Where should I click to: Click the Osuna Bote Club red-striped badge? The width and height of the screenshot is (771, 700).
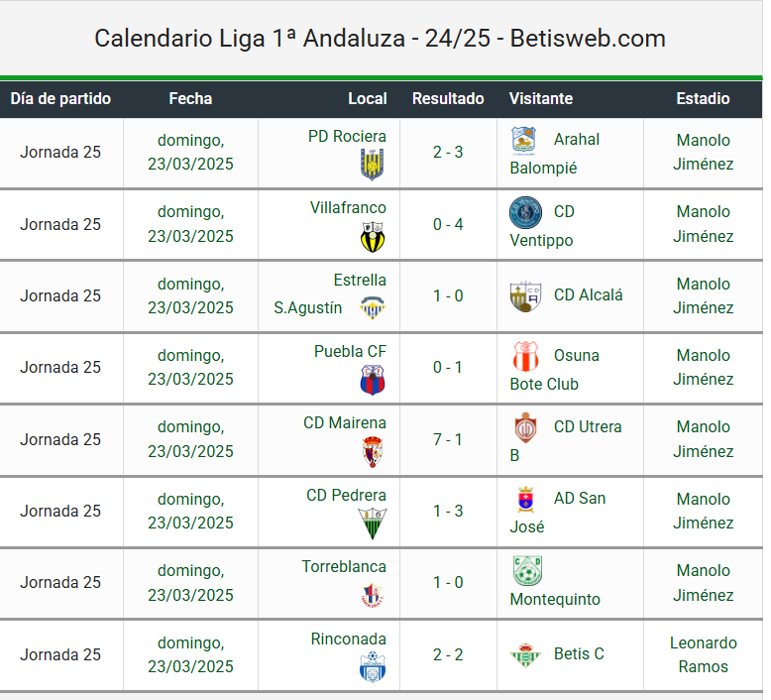[x=525, y=356]
